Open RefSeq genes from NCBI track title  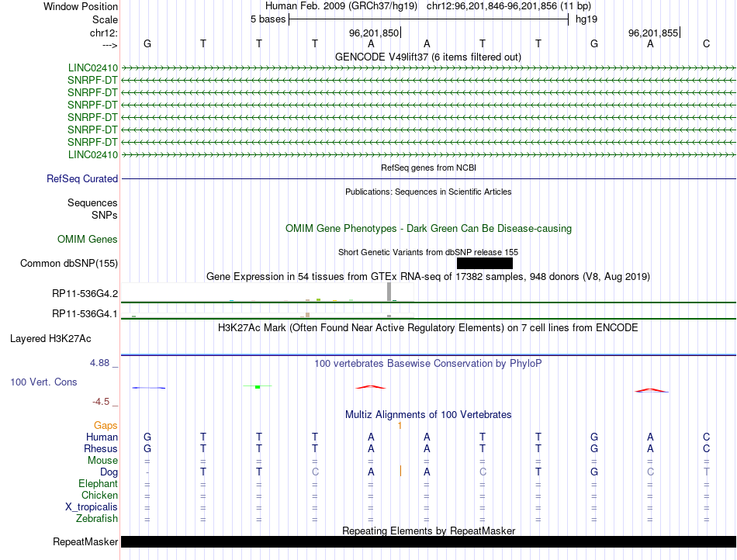[x=428, y=168]
